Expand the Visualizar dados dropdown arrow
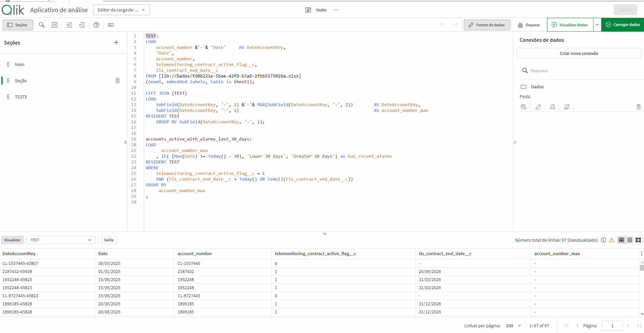Image resolution: width=644 pixels, height=333 pixels. 597,25
